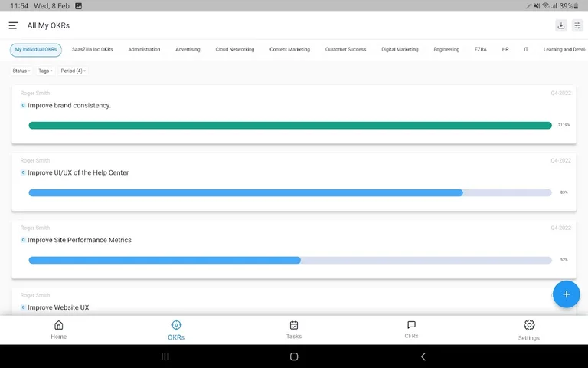588x368 pixels.
Task: Open Home in bottom navigation
Action: click(x=58, y=330)
